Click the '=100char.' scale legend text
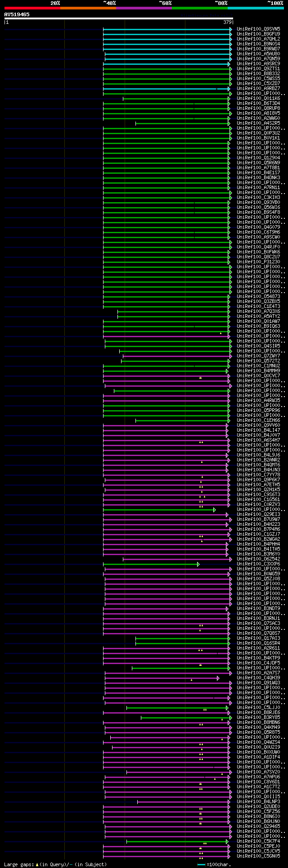The height and width of the screenshot is (868, 288). 219,864
